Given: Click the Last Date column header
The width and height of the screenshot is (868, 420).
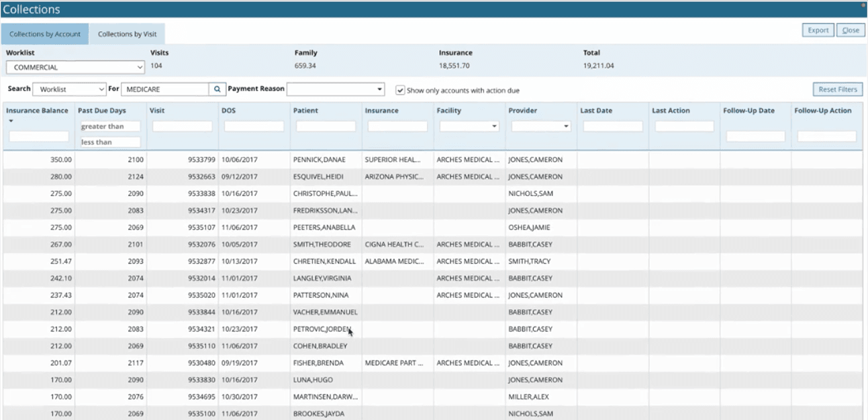Looking at the screenshot, I should point(596,111).
